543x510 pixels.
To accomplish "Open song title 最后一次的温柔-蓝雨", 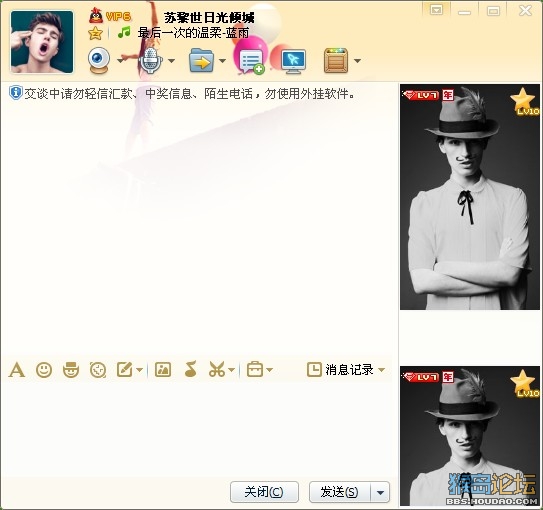I will pyautogui.click(x=193, y=33).
